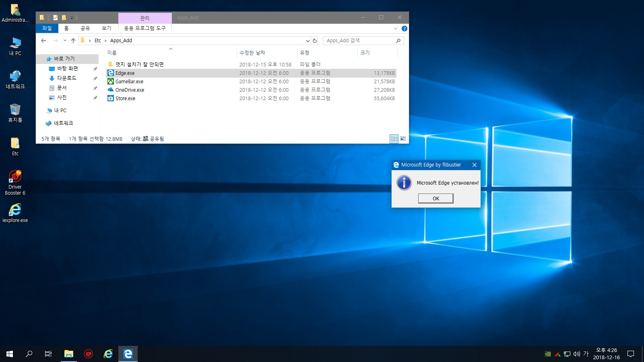Select 다운로드 in navigation pane
The image size is (644, 362).
point(66,78)
